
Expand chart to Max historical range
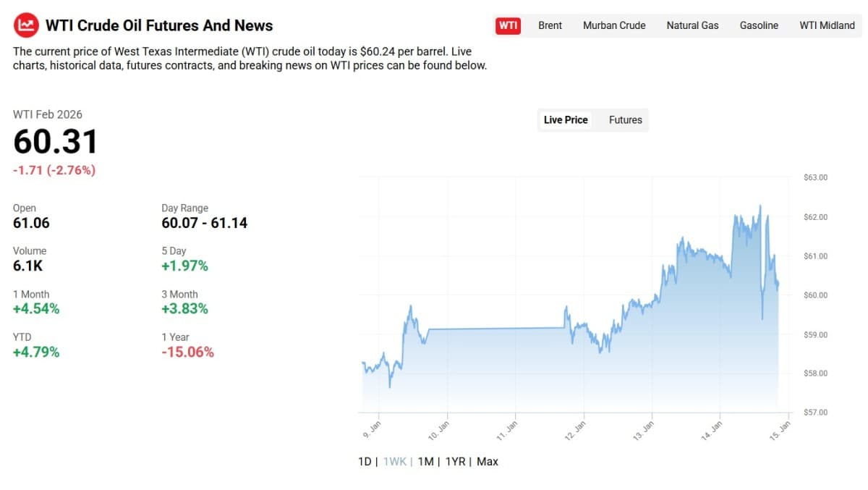point(486,461)
